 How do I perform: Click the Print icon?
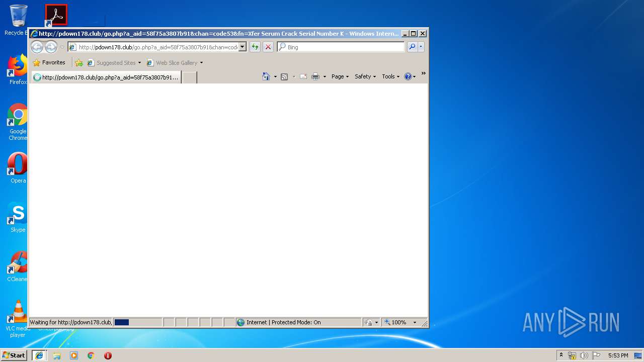(315, 76)
